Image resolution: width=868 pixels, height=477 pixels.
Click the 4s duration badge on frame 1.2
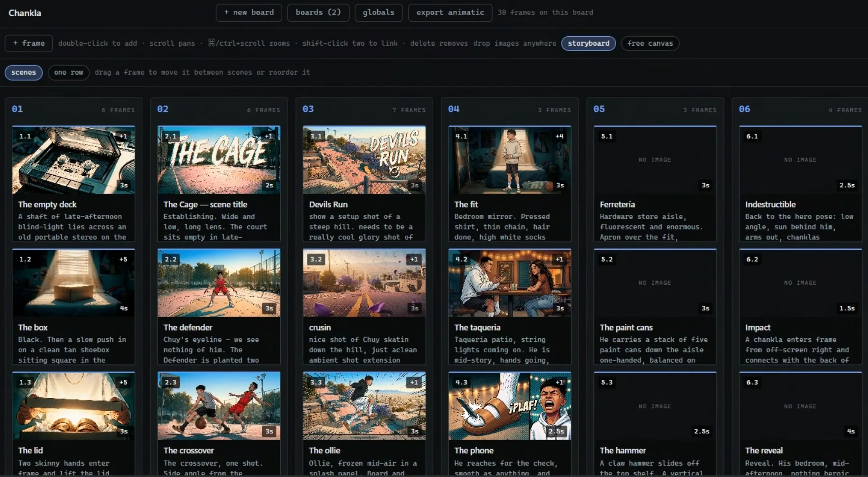click(124, 309)
